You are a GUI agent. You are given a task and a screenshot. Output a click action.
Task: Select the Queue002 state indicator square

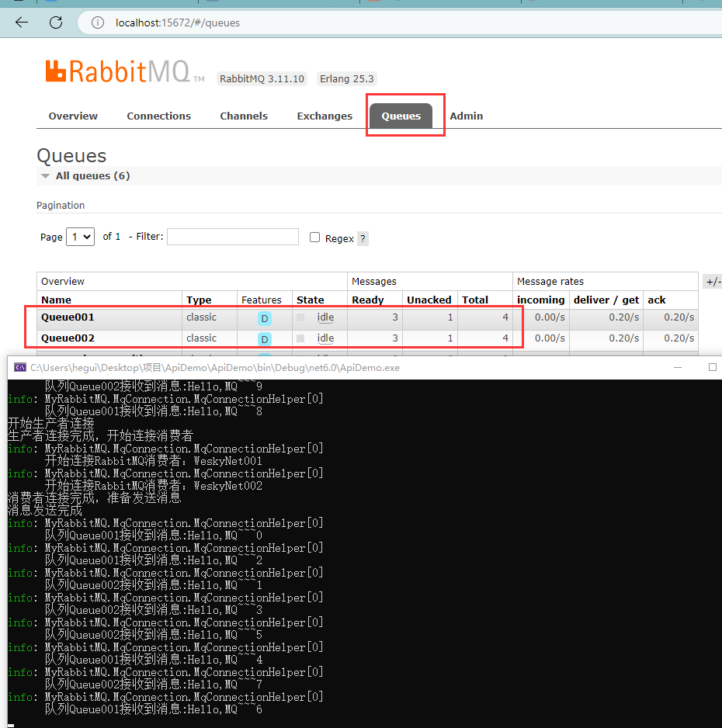[x=300, y=338]
